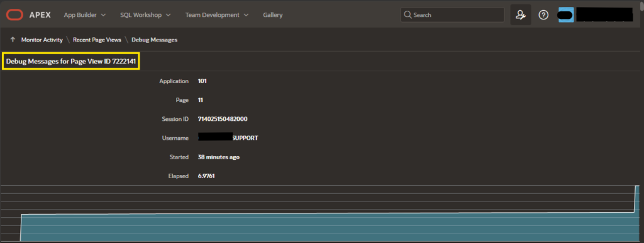Click the elapsed time area chart
This screenshot has width=644, height=243.
point(320,213)
